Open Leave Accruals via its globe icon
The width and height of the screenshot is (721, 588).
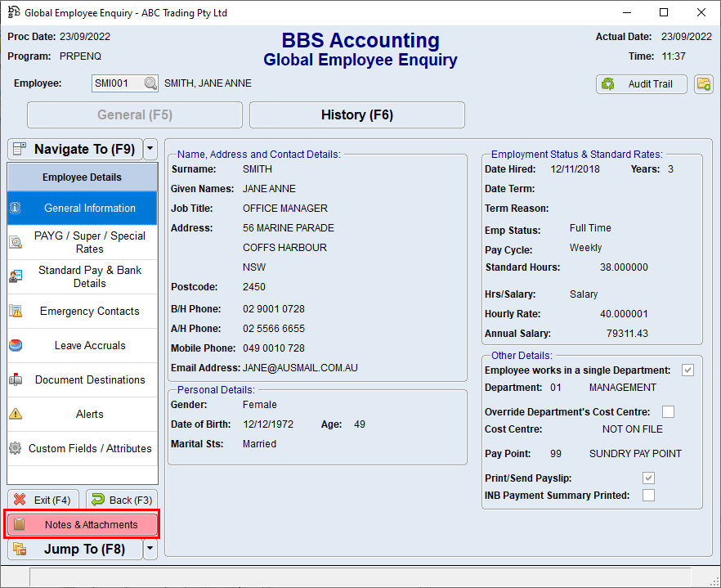point(16,345)
